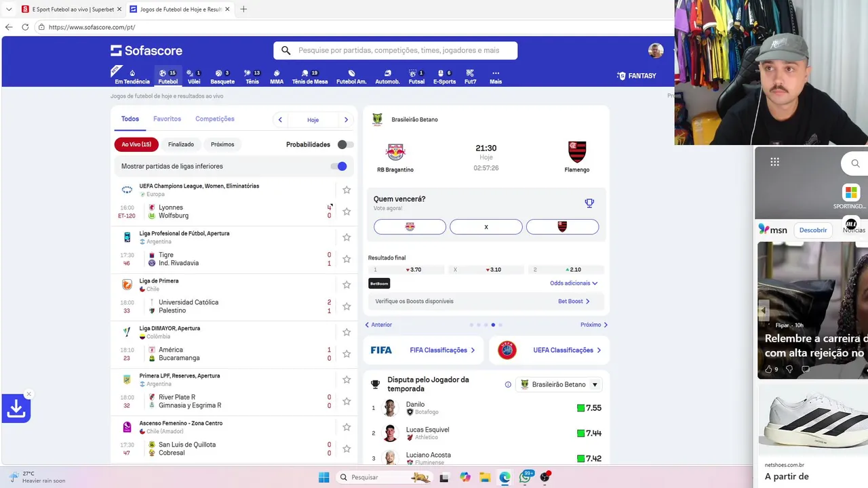Favorite the Universidad Católica vs Palestino match

click(347, 306)
